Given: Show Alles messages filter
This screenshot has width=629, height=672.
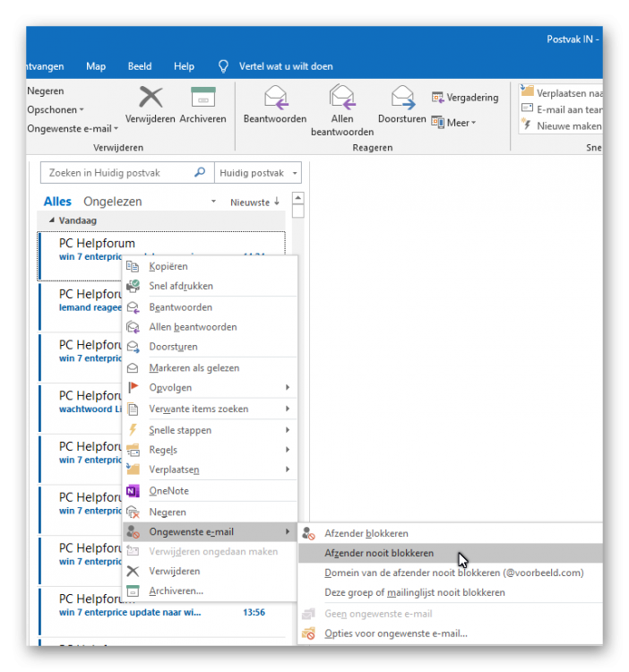Looking at the screenshot, I should (57, 202).
